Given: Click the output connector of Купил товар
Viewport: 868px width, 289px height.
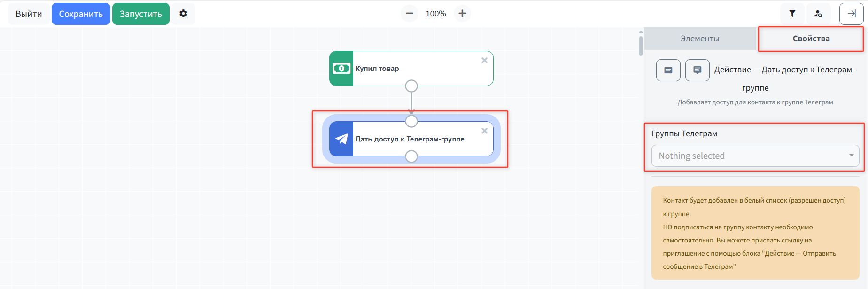Looking at the screenshot, I should [411, 86].
